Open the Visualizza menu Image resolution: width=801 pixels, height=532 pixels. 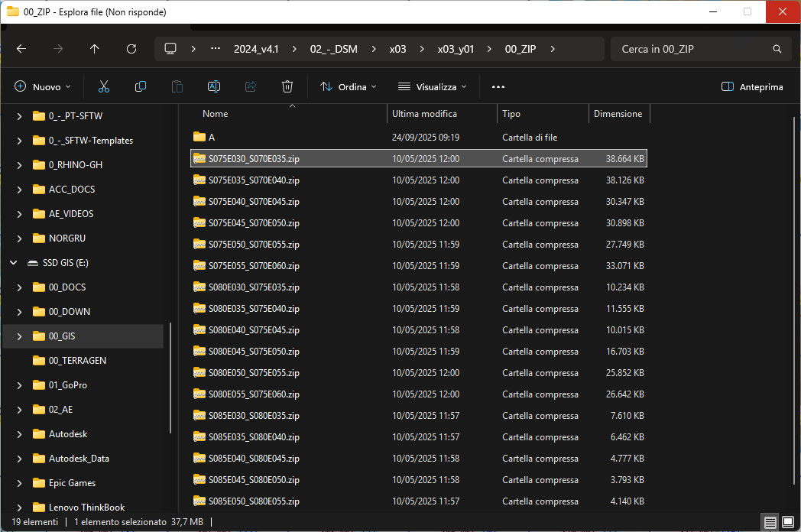(x=432, y=86)
